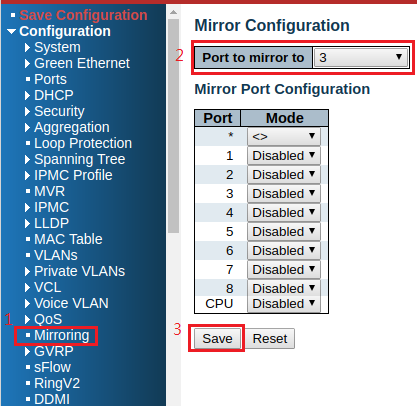Expand the DHCP menu arrow

pyautogui.click(x=27, y=95)
